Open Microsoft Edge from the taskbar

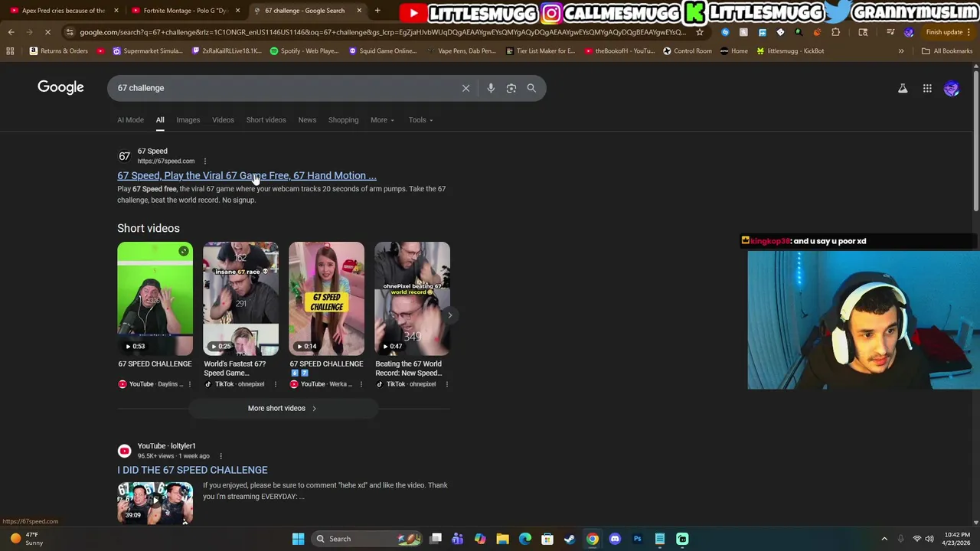coord(525,539)
